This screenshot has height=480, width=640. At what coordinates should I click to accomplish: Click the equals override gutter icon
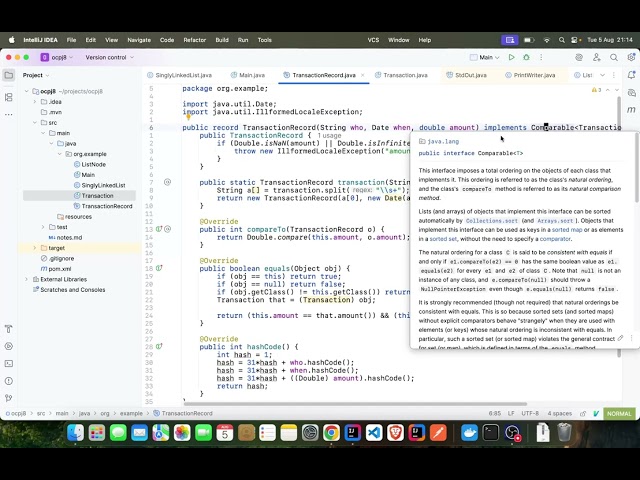click(x=159, y=268)
